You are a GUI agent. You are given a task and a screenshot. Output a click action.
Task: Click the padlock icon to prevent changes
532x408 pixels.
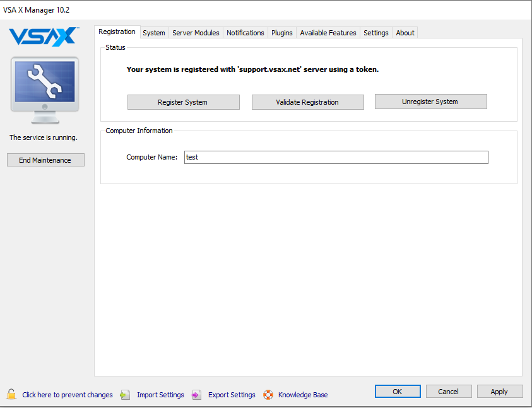pos(11,394)
